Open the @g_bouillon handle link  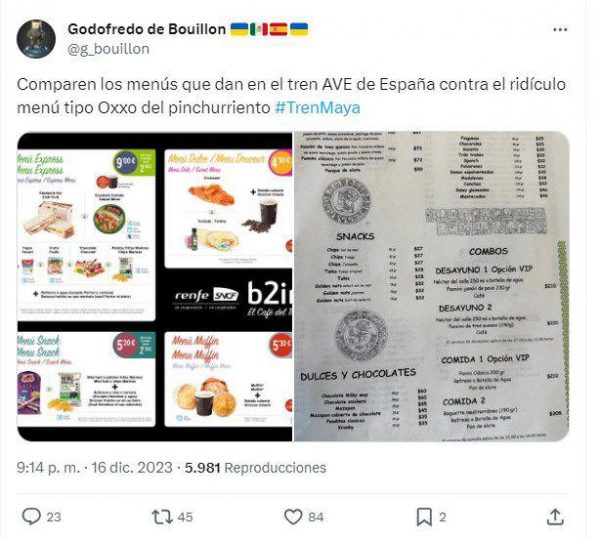pyautogui.click(x=108, y=49)
